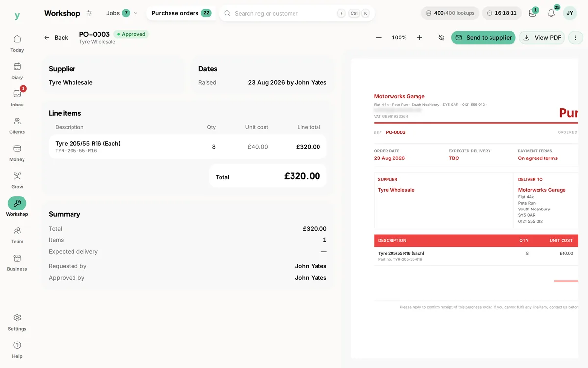Open the Clients section
The height and width of the screenshot is (368, 588).
point(17,126)
